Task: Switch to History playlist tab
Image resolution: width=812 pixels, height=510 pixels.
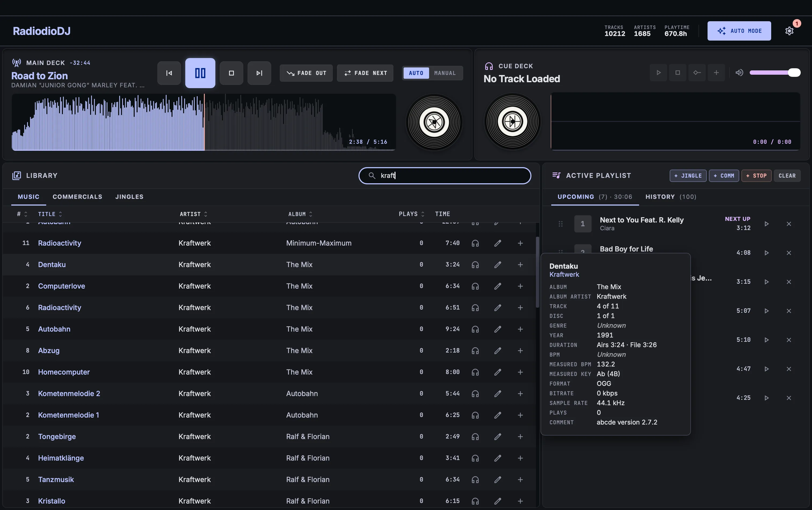Action: coord(670,197)
